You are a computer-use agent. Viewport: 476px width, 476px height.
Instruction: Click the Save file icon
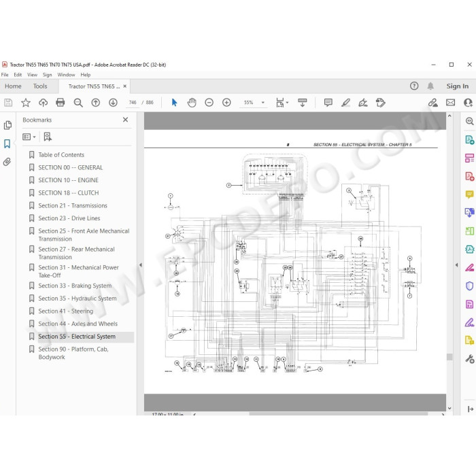(8, 103)
